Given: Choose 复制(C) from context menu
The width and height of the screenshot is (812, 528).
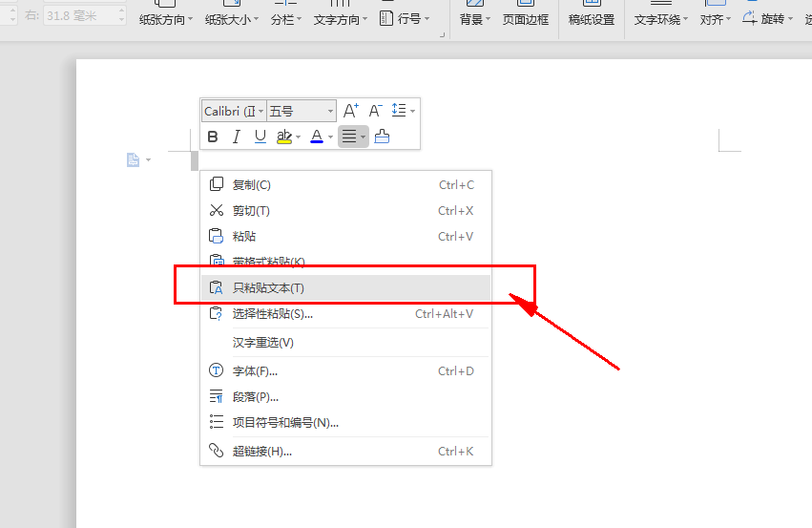Looking at the screenshot, I should click(x=345, y=185).
